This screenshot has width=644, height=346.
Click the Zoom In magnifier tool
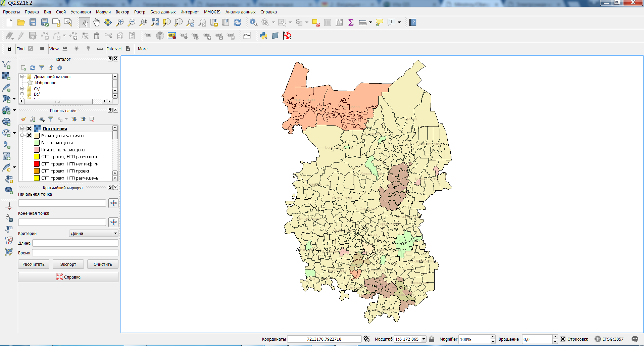click(x=120, y=22)
